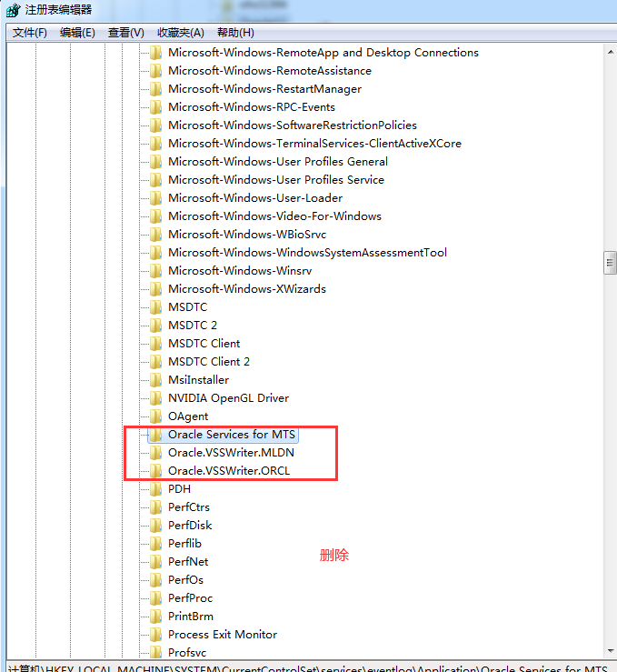Click the Registry Editor title bar icon
This screenshot has height=672, width=617.
click(x=13, y=9)
